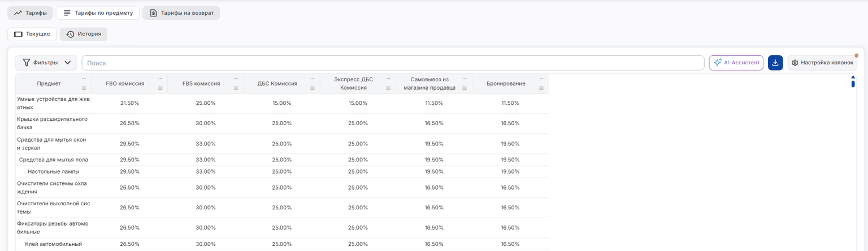The image size is (868, 251).
Task: Open the hamburger menu icon in ДБС Комиссия header
Action: (313, 88)
